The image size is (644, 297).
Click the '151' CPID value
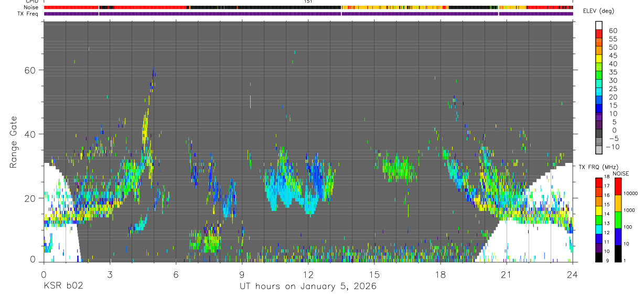(308, 2)
